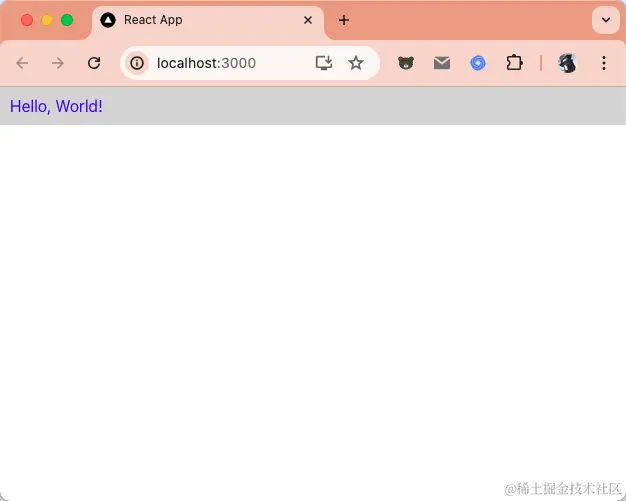Open the bear extension icon
The width and height of the screenshot is (626, 501).
[x=406, y=63]
